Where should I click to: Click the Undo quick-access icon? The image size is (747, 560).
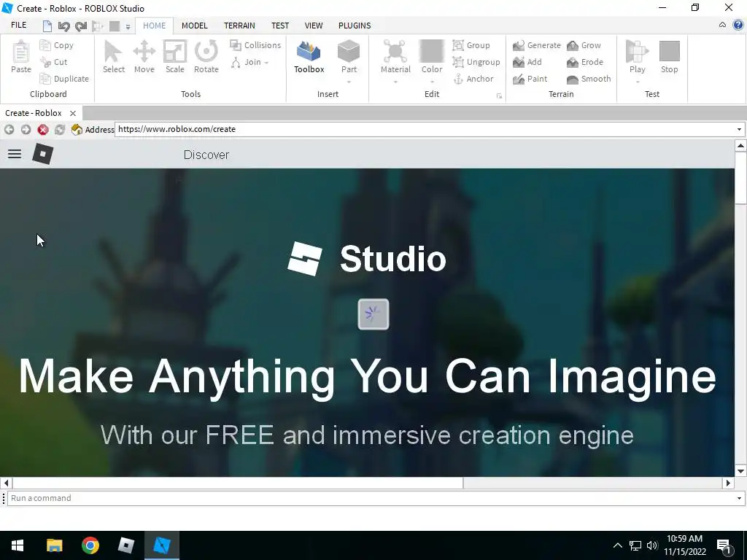click(64, 26)
